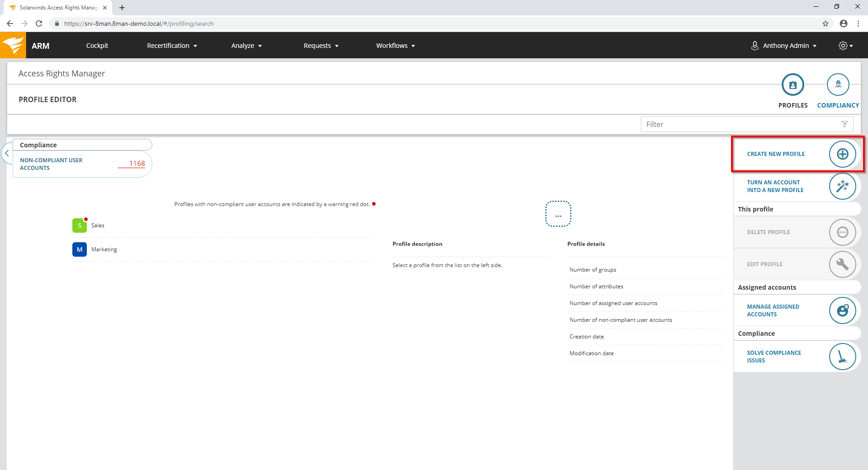
Task: Collapse the Compliance panel with left chevron
Action: [7, 153]
